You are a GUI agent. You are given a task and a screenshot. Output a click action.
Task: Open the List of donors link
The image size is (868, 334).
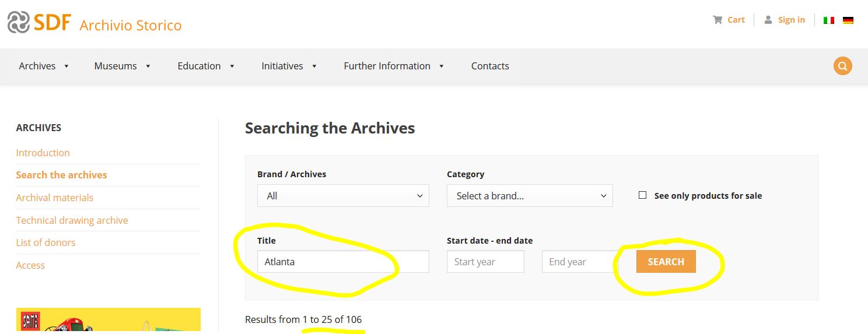45,242
